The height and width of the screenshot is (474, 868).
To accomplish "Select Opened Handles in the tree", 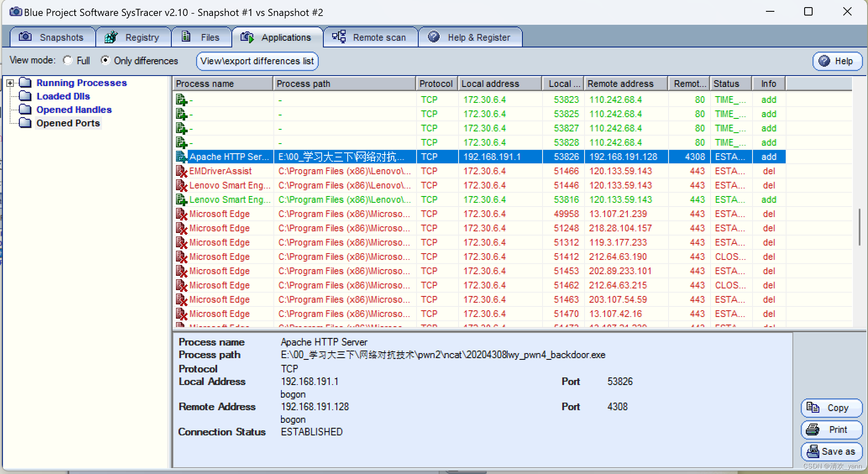I will click(74, 110).
